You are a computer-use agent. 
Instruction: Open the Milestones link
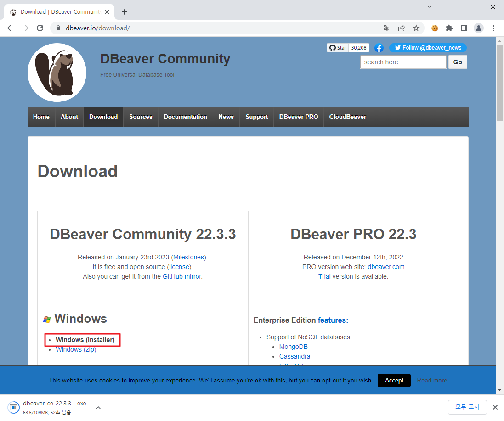[189, 257]
